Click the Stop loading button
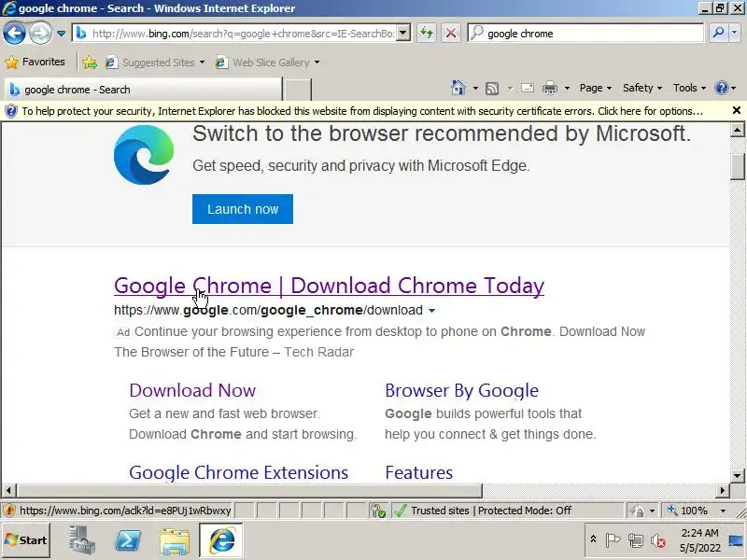The width and height of the screenshot is (747, 560). coord(451,33)
